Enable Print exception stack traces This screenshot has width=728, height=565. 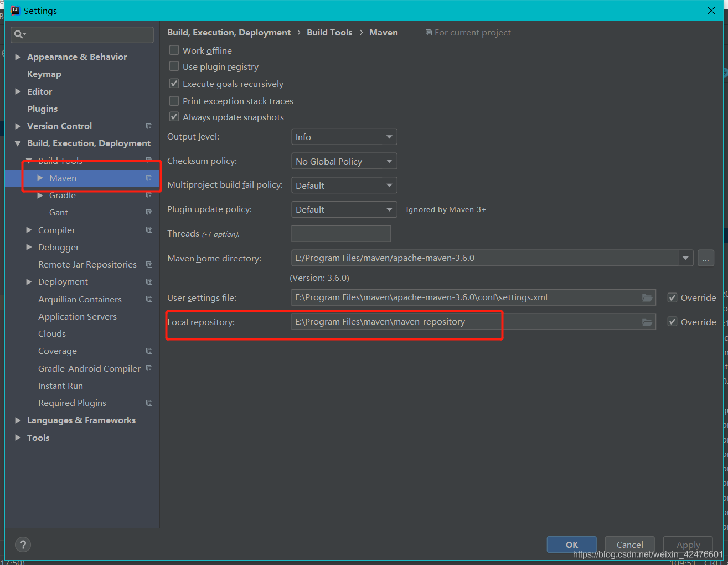[174, 101]
